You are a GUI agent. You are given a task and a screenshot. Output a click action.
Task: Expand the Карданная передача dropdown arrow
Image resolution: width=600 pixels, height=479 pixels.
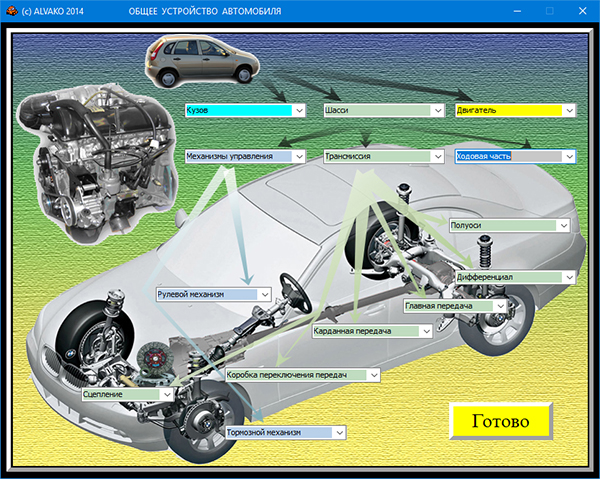pyautogui.click(x=427, y=331)
